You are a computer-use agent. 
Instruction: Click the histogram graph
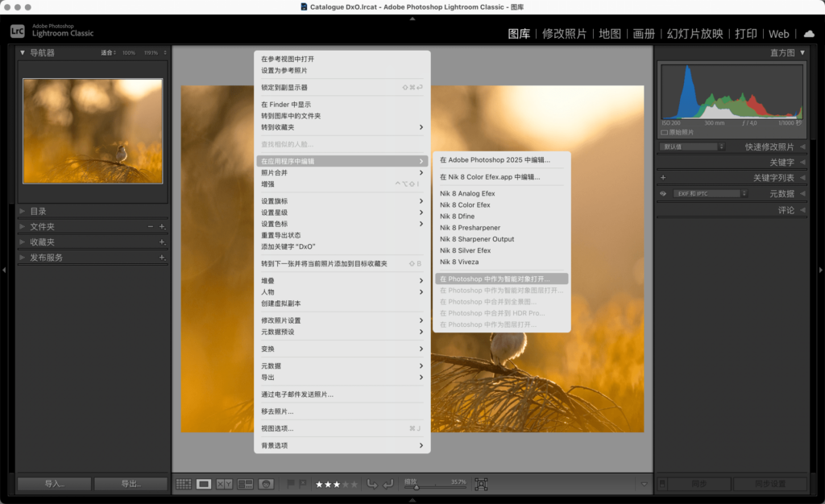point(732,93)
